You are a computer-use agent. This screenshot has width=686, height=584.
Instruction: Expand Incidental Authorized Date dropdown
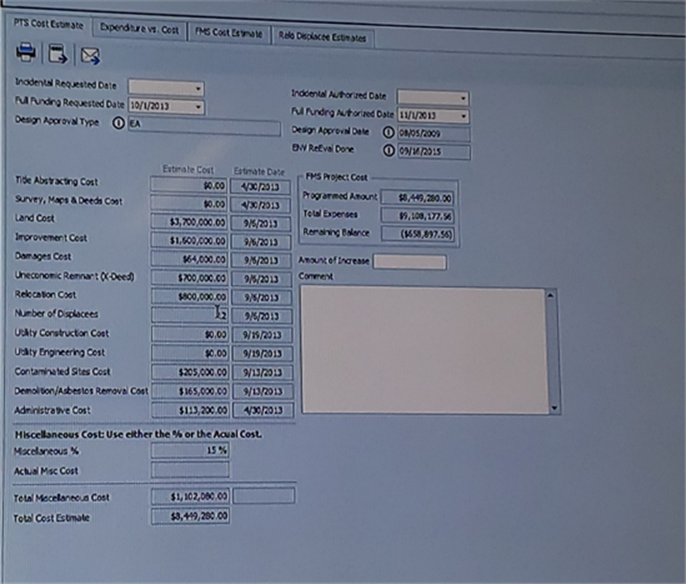463,98
